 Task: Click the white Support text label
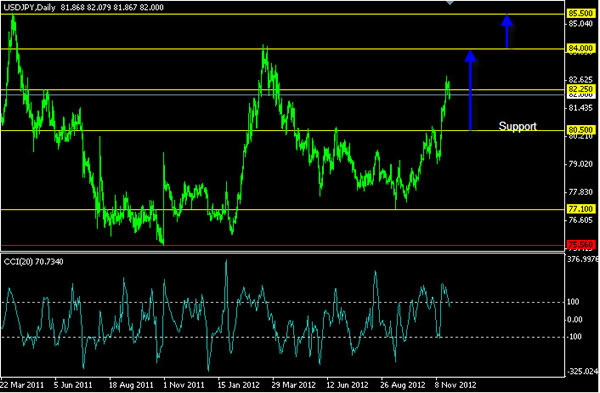click(517, 126)
